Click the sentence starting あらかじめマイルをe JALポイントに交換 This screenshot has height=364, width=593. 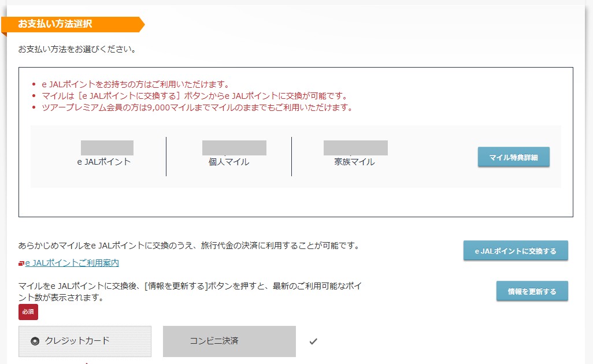(189, 246)
